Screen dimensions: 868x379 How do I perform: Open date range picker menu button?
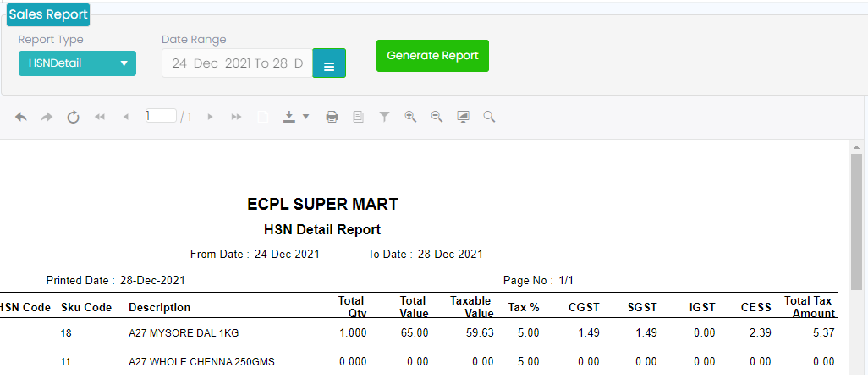point(329,63)
